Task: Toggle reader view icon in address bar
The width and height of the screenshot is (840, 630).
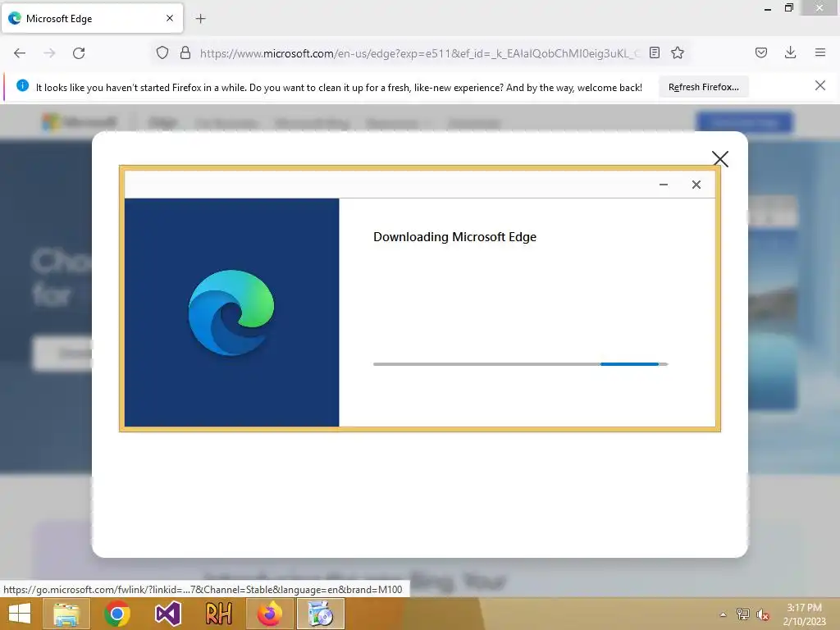Action: (x=654, y=52)
